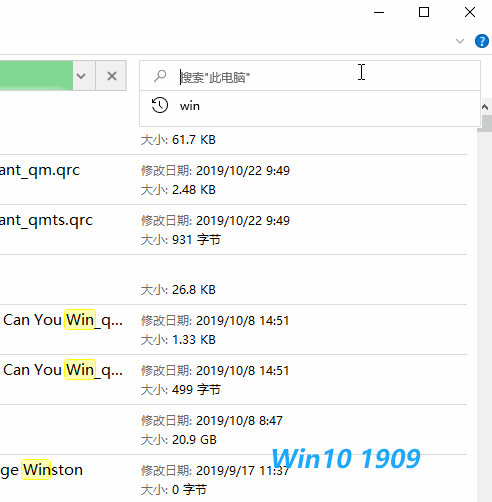Image resolution: width=492 pixels, height=502 pixels.
Task: Maximize the Explorer window
Action: tap(424, 12)
